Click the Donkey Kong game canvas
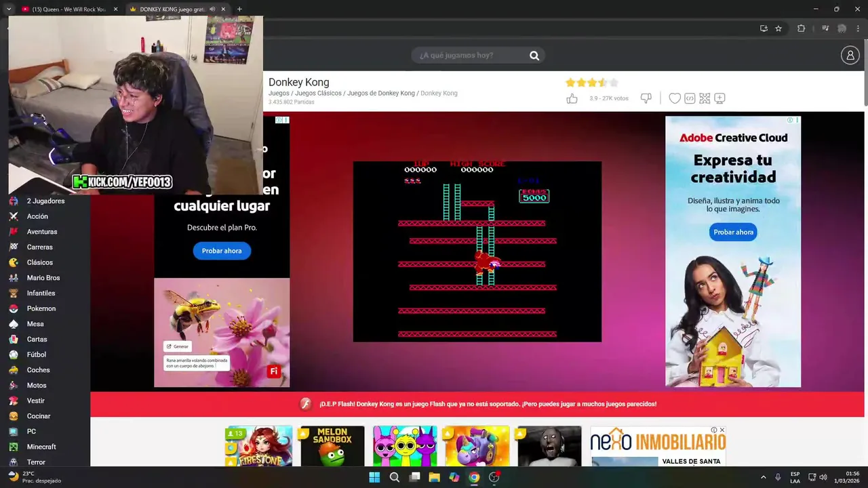 click(x=477, y=251)
